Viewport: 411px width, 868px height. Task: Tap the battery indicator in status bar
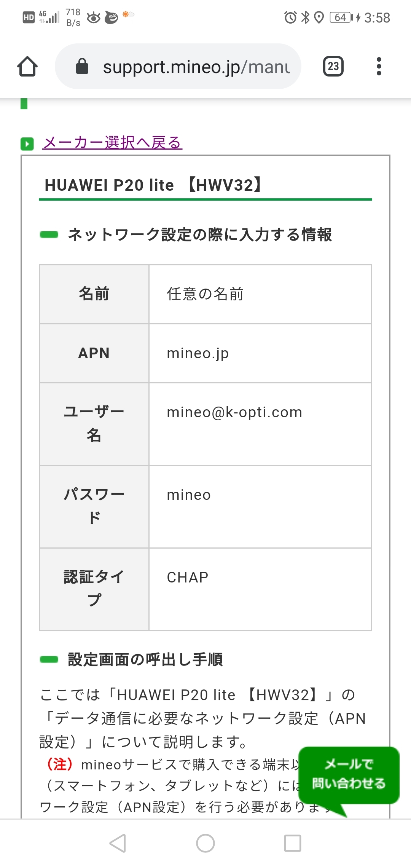coord(341,17)
